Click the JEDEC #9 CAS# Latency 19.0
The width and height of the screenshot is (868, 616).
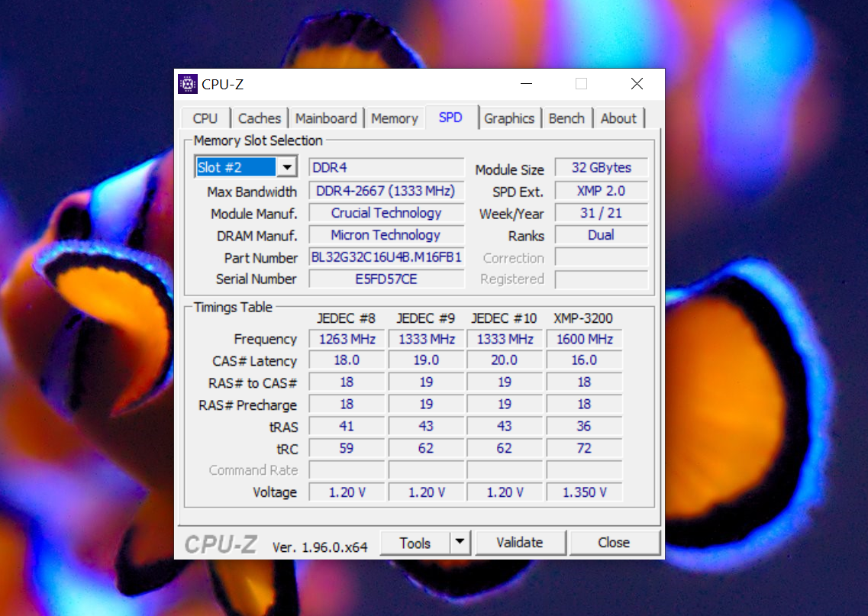pos(427,360)
